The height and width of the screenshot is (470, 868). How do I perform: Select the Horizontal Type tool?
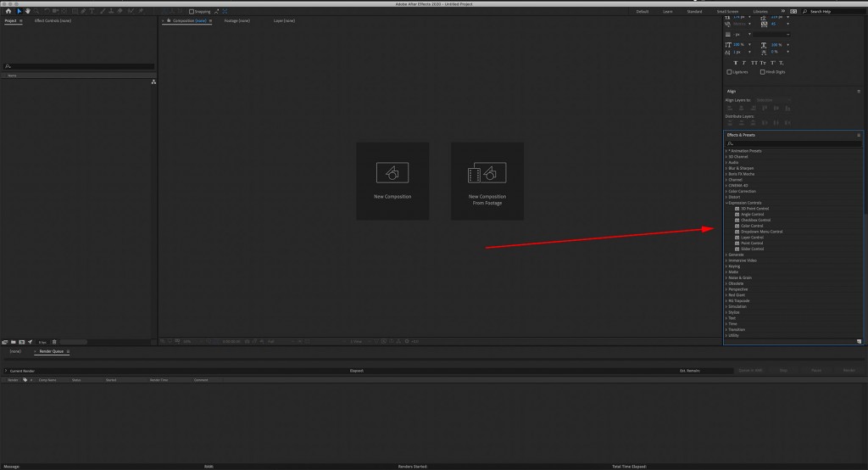tap(92, 11)
